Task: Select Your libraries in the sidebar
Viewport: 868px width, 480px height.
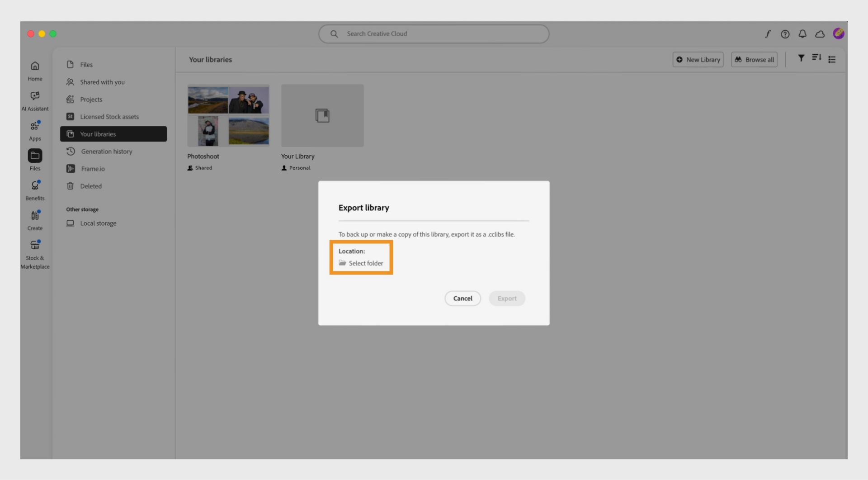Action: coord(113,134)
